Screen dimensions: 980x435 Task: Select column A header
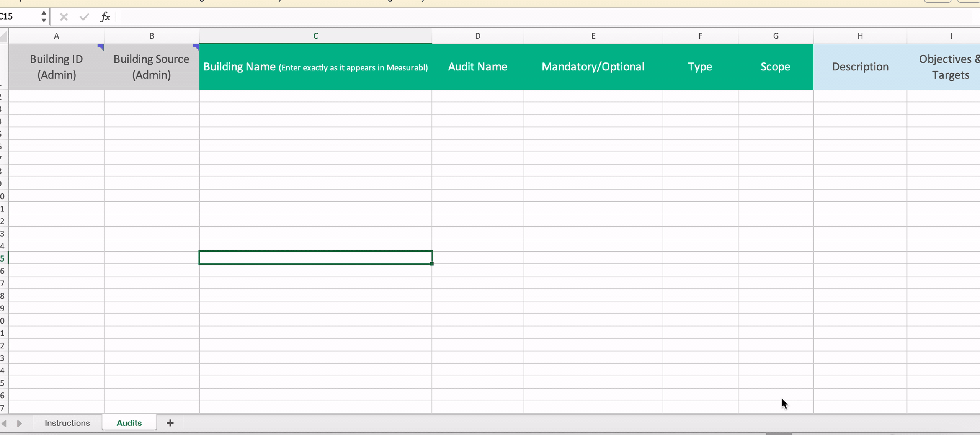[56, 36]
